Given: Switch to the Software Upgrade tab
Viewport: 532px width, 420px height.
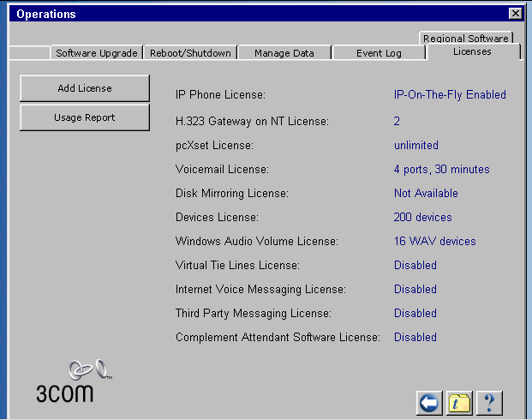Looking at the screenshot, I should [96, 53].
